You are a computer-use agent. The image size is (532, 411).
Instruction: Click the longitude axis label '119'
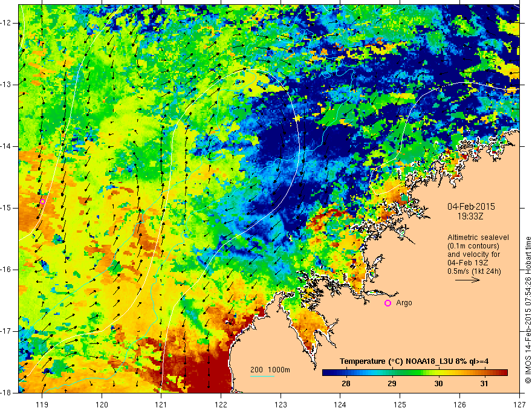coord(42,404)
